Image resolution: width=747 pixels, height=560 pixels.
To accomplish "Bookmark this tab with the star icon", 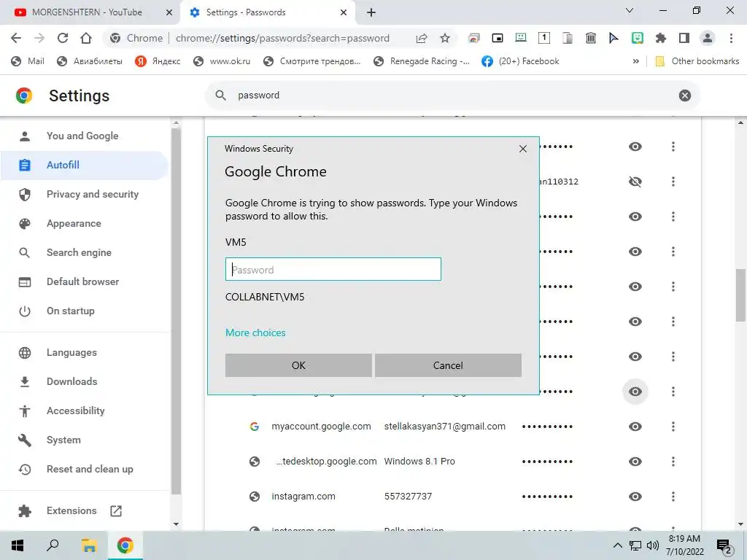I will point(445,38).
